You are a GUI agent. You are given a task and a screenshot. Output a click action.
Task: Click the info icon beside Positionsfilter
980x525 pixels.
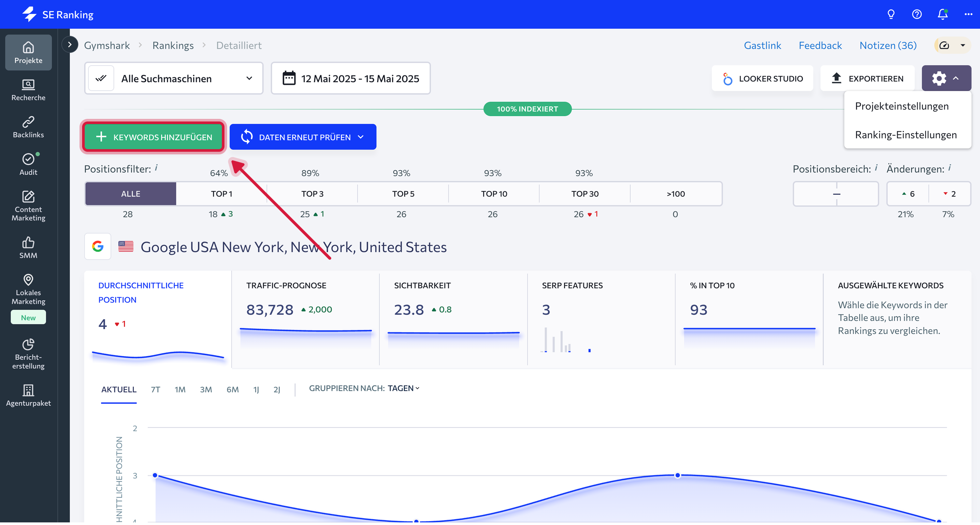pyautogui.click(x=156, y=168)
